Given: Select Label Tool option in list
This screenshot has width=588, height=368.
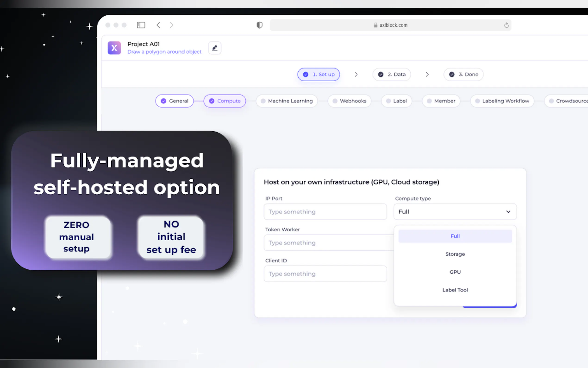Looking at the screenshot, I should tap(455, 290).
